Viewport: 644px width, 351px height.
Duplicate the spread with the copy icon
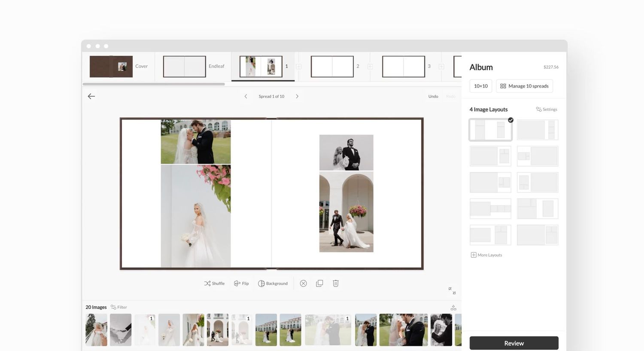[x=319, y=284]
